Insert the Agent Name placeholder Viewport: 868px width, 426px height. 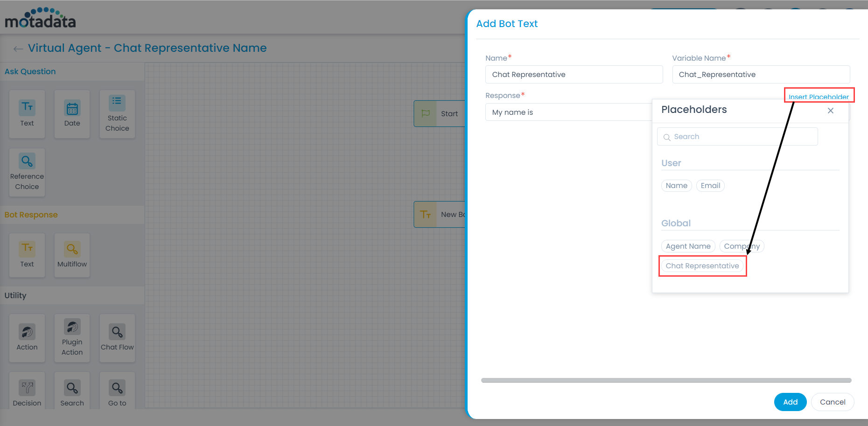pyautogui.click(x=688, y=246)
